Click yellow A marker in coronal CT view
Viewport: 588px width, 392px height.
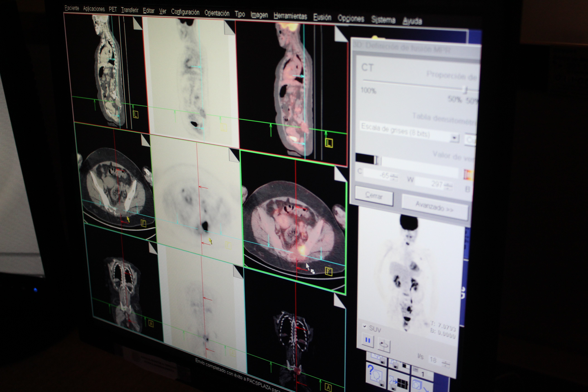coord(151,324)
